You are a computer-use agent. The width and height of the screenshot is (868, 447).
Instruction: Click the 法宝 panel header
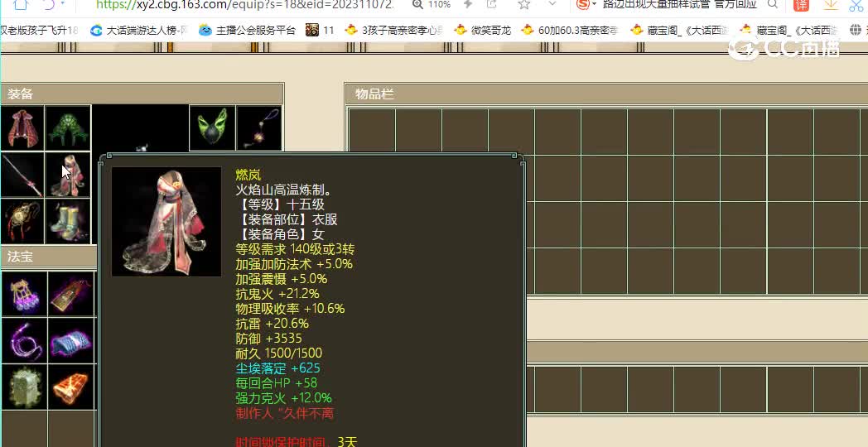(49, 257)
